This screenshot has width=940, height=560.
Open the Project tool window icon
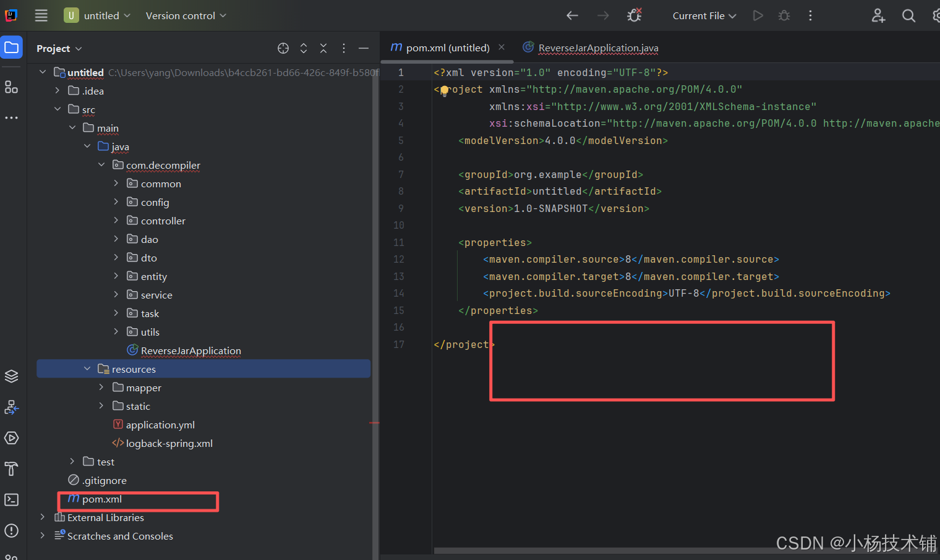click(x=12, y=48)
